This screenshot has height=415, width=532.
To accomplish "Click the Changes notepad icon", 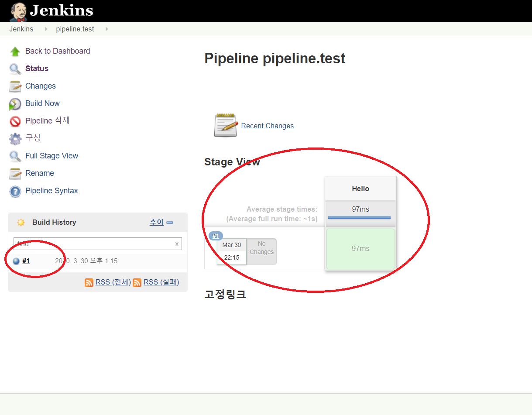I will (15, 86).
